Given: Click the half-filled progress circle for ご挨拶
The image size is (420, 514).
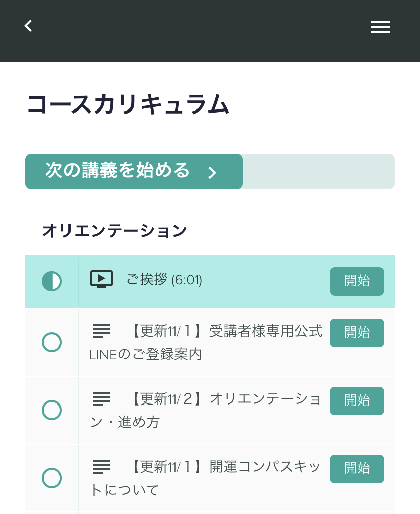Looking at the screenshot, I should tap(52, 281).
